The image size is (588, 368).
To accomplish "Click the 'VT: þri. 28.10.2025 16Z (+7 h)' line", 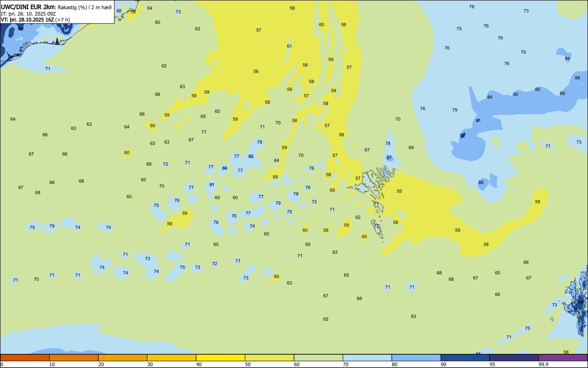I will (x=35, y=20).
